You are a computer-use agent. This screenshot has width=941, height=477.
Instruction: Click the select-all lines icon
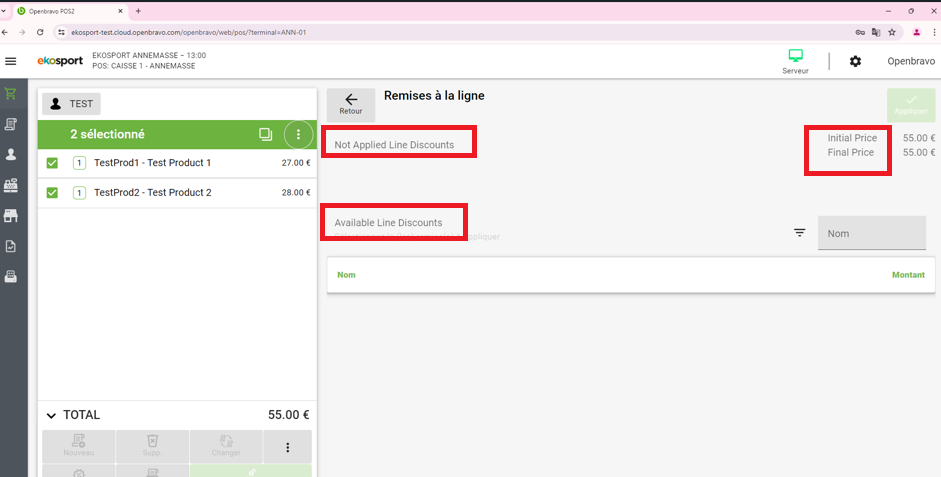[x=265, y=134]
